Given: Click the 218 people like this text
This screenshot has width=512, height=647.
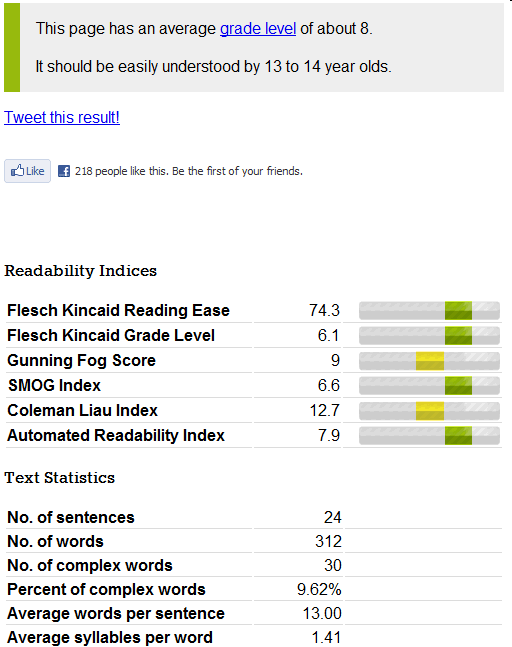Looking at the screenshot, I should [189, 171].
